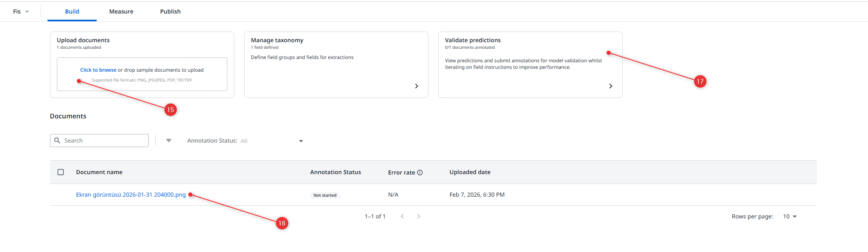Viewport: 868px width, 252px height.
Task: Toggle the select all documents checkbox
Action: click(61, 172)
